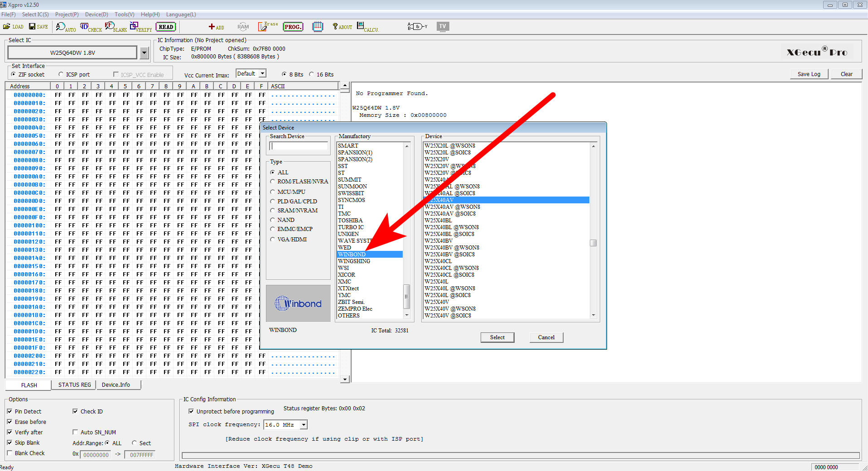Screen dimensions: 868x471
Task: Click the VERIFY toolbar icon
Action: pyautogui.click(x=140, y=27)
